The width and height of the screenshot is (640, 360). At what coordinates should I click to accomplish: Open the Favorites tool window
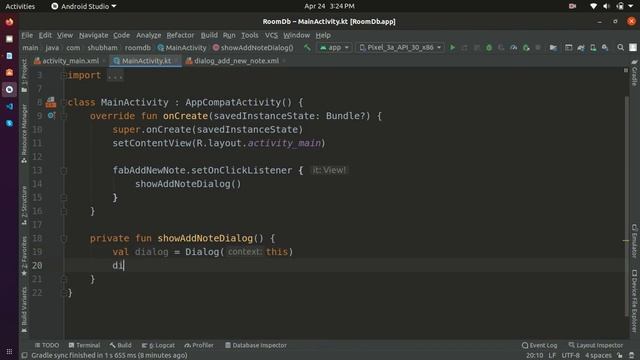point(24,256)
